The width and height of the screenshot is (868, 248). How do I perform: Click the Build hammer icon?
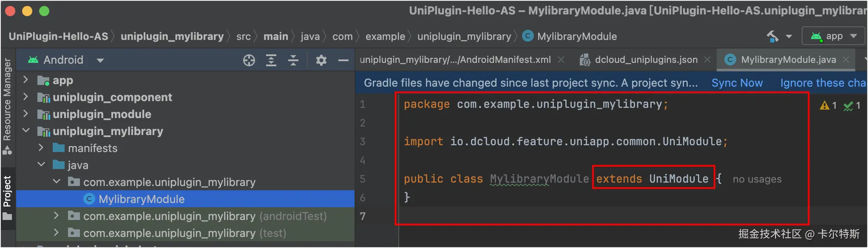tap(772, 37)
